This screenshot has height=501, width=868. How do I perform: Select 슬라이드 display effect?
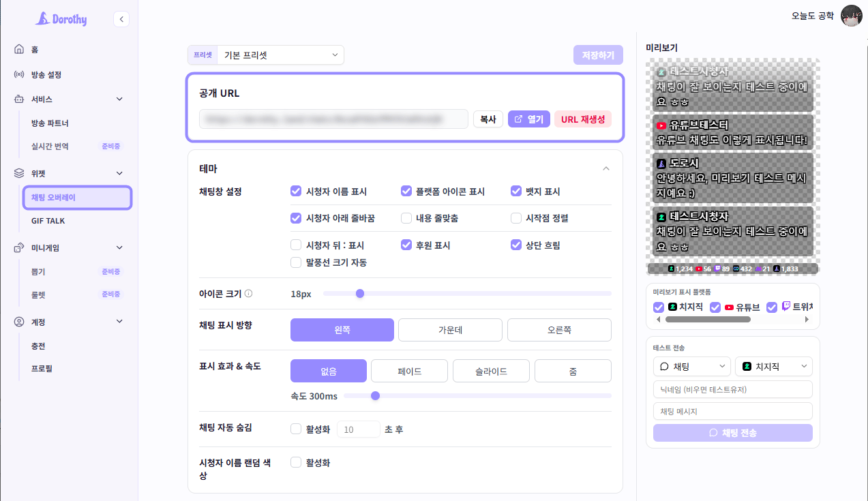tap(491, 371)
